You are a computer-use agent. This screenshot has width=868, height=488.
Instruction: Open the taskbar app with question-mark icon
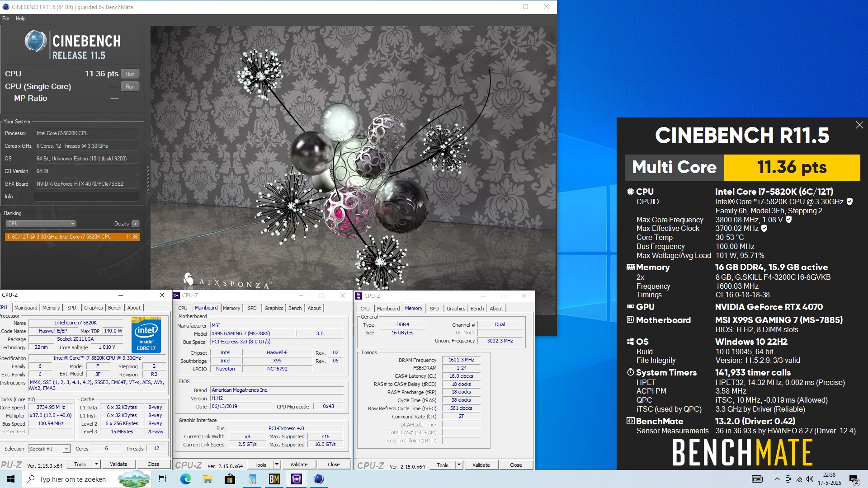pos(252,479)
